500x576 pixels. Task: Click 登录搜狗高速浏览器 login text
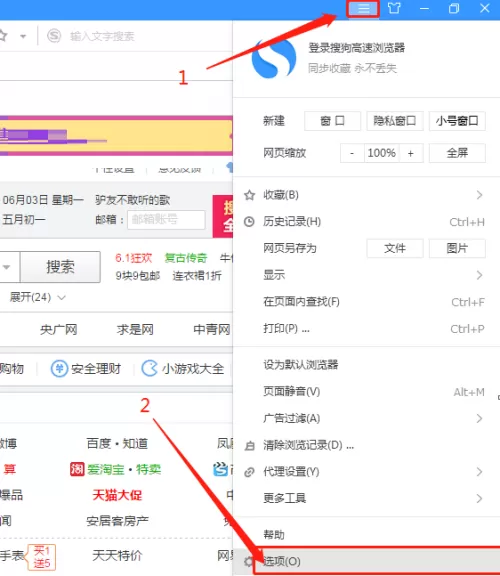pos(356,48)
